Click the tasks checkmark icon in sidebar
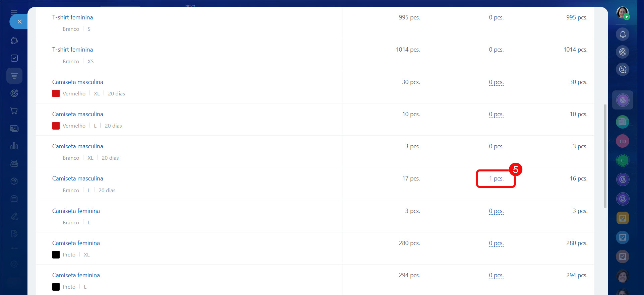Viewport: 644px width, 295px height. [x=14, y=58]
